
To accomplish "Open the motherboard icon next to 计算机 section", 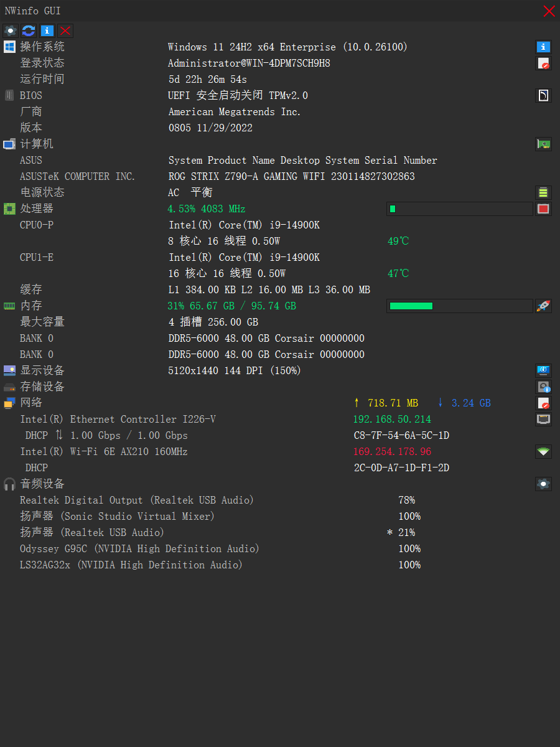I will [x=543, y=144].
